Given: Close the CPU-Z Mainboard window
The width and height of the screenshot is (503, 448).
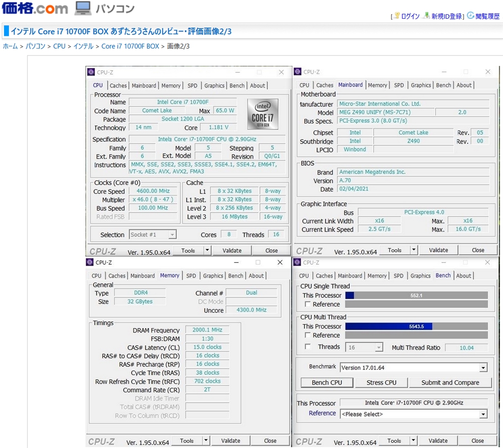Looking at the screenshot, I should pos(488,72).
